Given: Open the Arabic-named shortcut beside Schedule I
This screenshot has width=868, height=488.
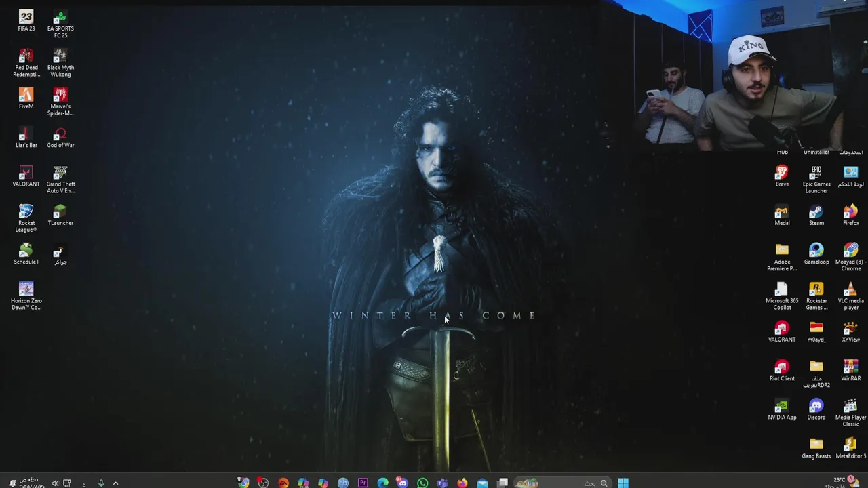Looking at the screenshot, I should coord(60,254).
